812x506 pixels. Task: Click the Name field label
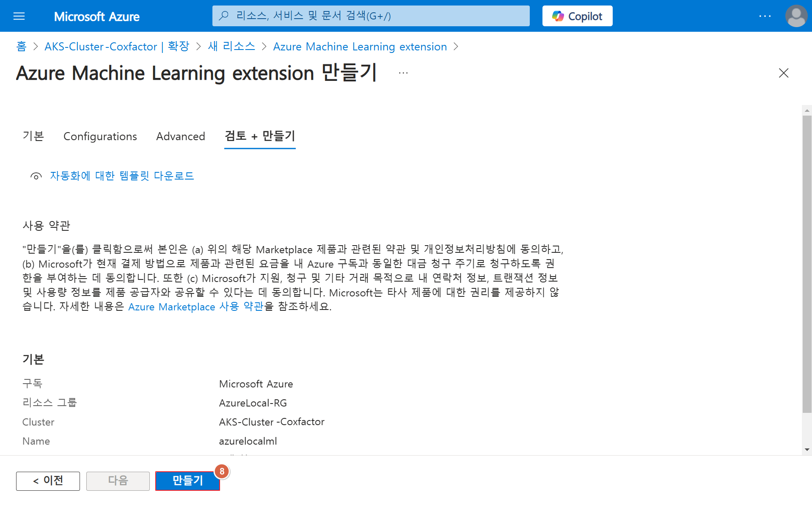36,441
